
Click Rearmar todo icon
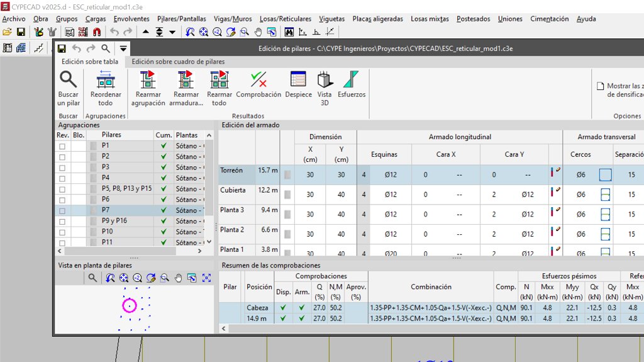click(219, 89)
